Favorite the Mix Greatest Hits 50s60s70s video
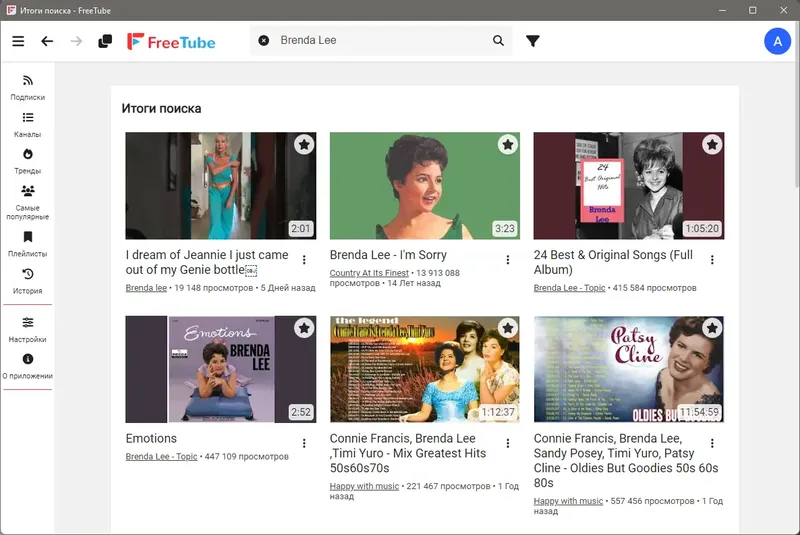Image resolution: width=800 pixels, height=535 pixels. (x=508, y=328)
